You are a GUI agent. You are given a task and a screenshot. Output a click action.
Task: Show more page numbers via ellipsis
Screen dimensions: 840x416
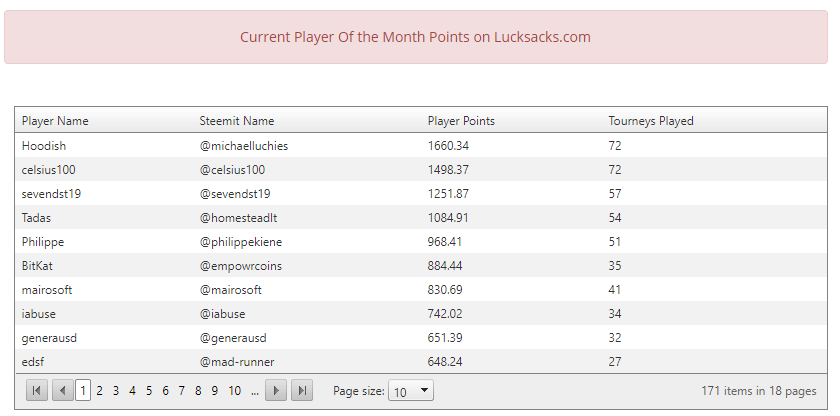pos(254,391)
